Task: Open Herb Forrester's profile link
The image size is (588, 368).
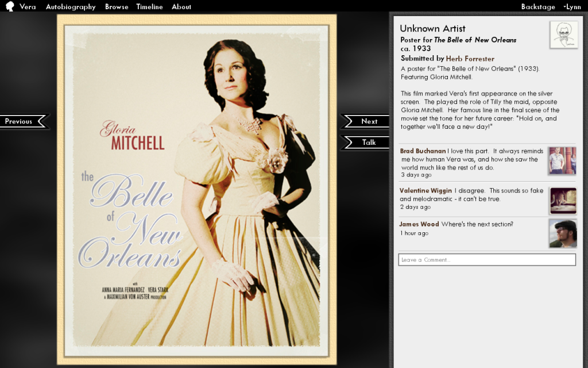Action: (x=470, y=59)
